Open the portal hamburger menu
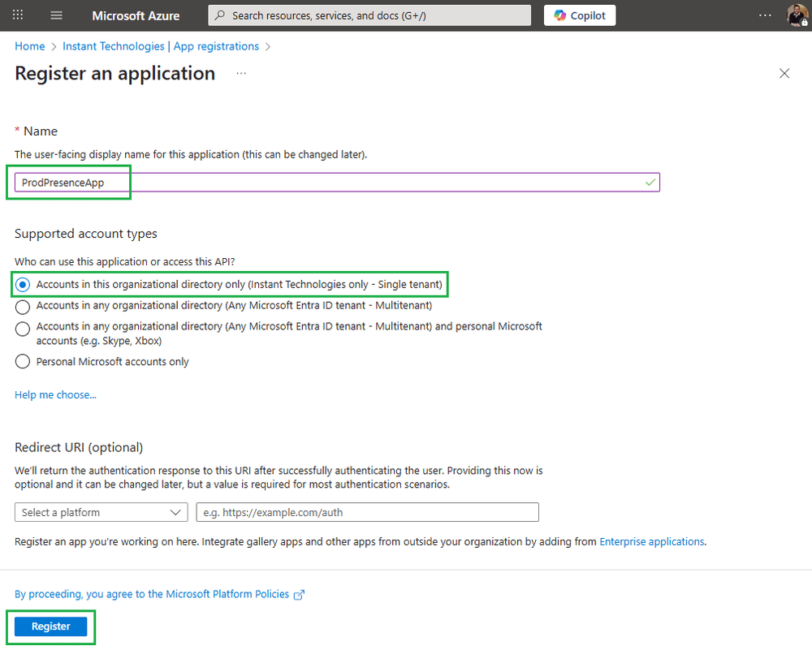Image resolution: width=812 pixels, height=650 pixels. [x=57, y=15]
